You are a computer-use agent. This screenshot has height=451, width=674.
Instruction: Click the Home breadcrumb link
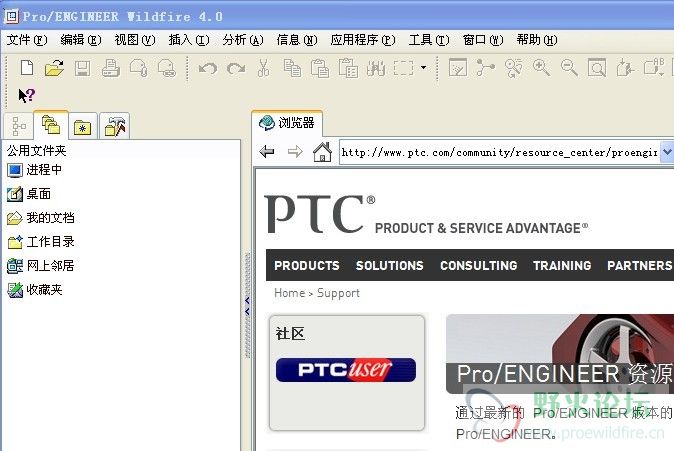click(x=289, y=293)
